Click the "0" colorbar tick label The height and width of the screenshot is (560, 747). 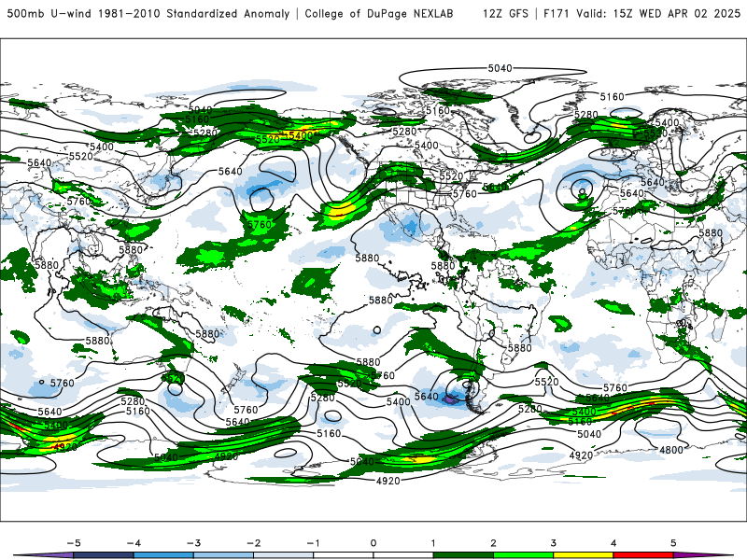[x=373, y=543]
